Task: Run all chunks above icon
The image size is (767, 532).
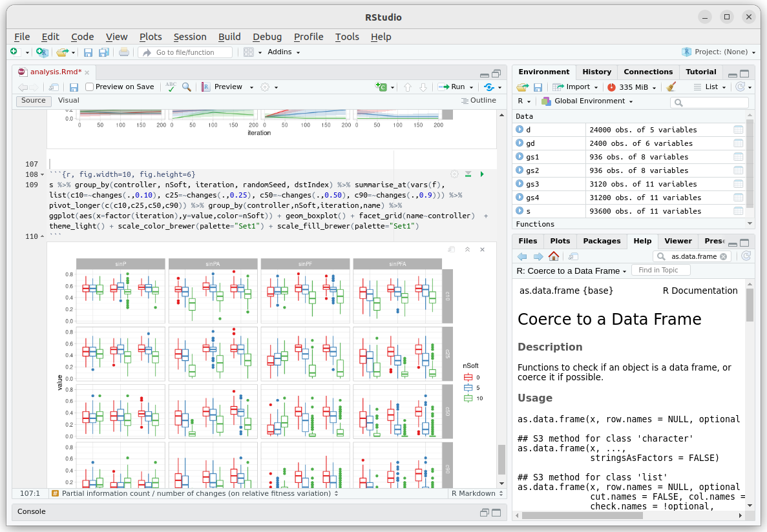Action: pos(468,174)
